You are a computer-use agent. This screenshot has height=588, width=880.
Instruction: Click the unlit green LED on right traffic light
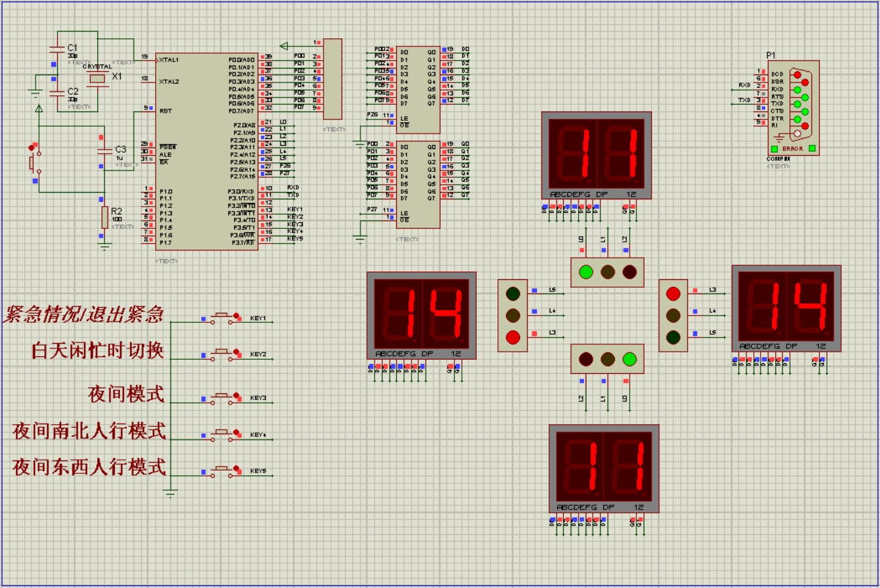coord(674,336)
